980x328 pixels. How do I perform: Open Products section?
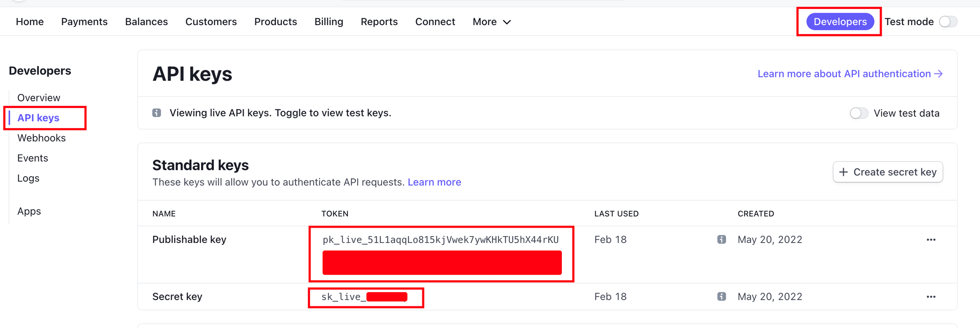click(276, 22)
